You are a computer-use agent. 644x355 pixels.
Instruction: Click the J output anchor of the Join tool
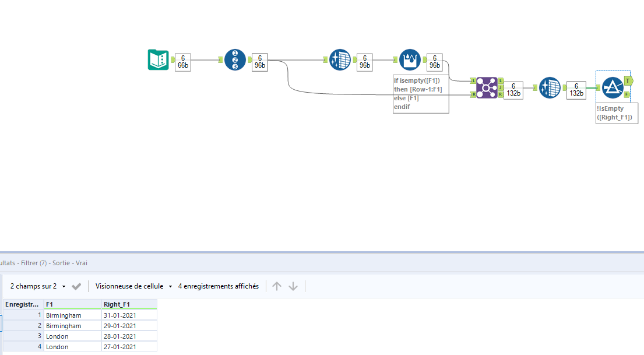(499, 88)
